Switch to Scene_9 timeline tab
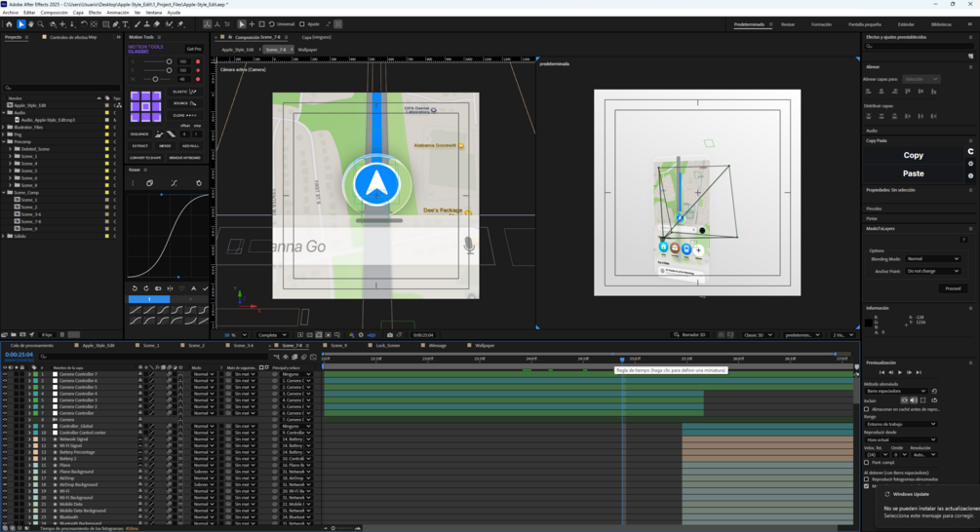Image resolution: width=980 pixels, height=532 pixels. [338, 345]
